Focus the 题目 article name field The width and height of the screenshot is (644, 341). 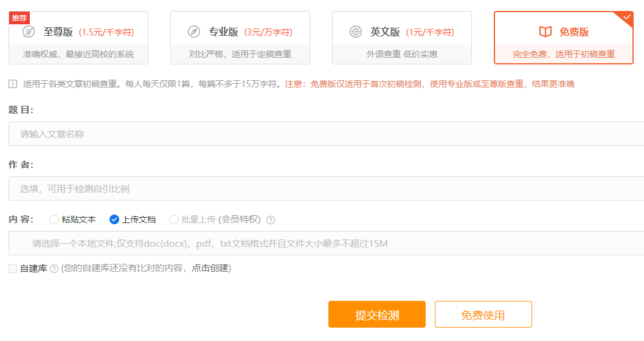point(326,134)
